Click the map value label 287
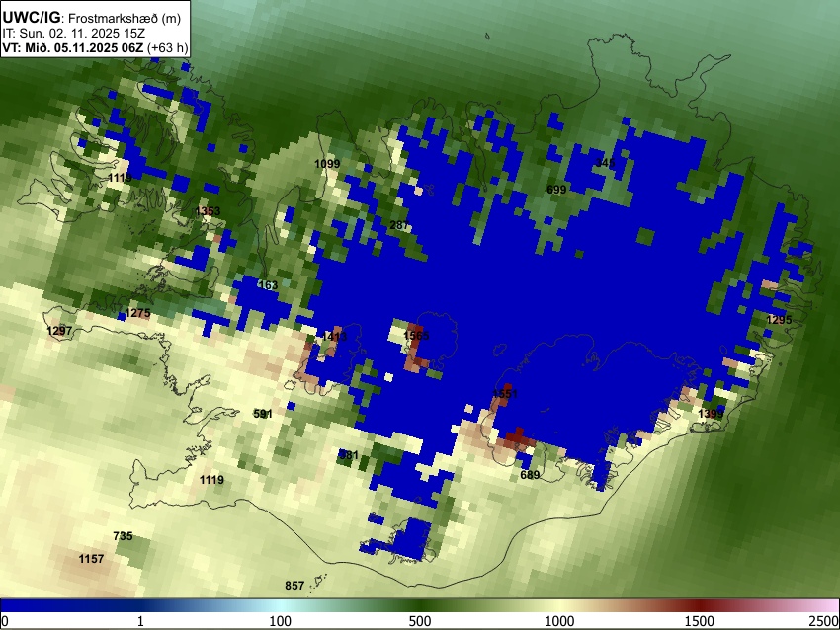 [x=399, y=225]
